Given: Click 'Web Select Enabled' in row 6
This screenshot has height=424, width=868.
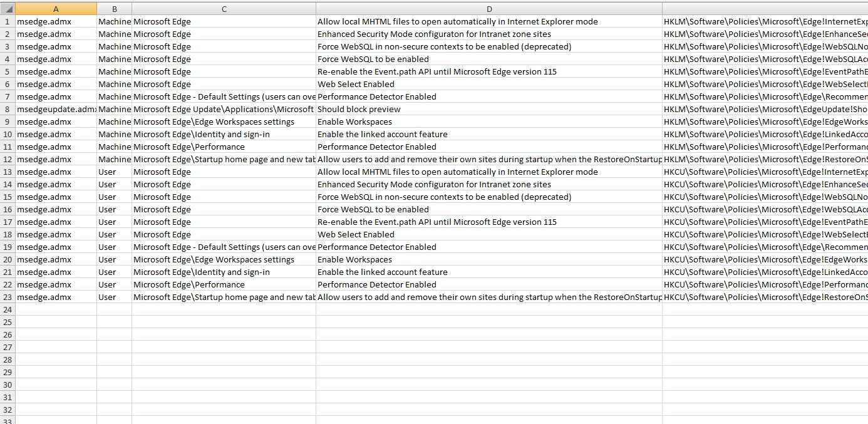Looking at the screenshot, I should click(x=489, y=84).
